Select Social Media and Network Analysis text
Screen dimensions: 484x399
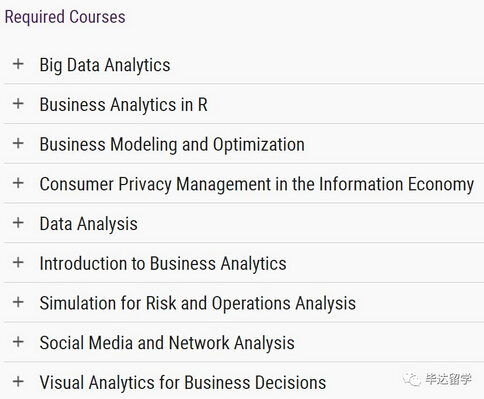(x=167, y=343)
